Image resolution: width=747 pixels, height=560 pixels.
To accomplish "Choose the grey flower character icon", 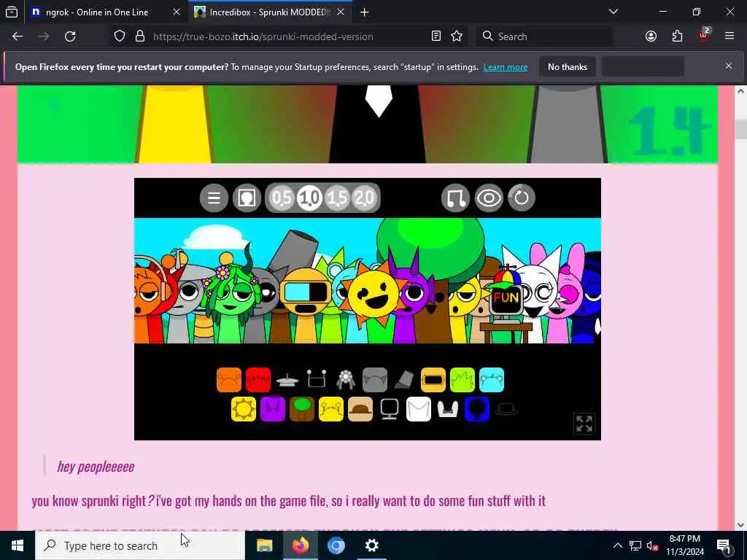I will (346, 380).
